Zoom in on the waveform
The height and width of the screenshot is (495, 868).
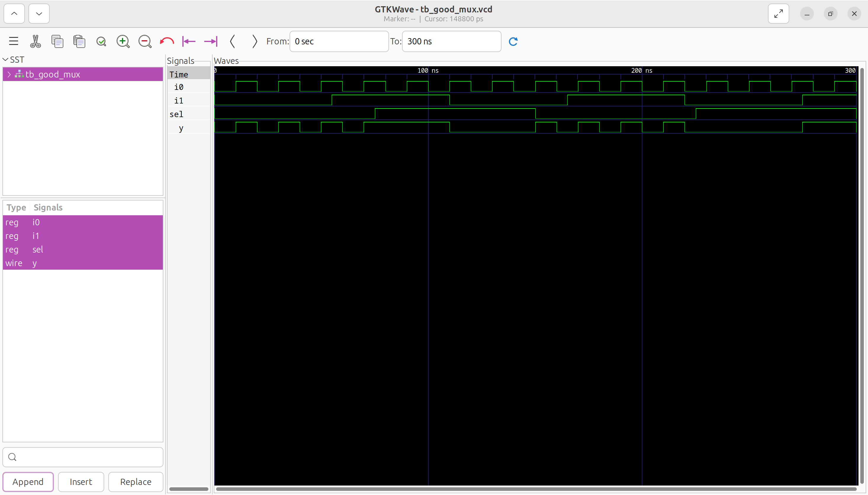tap(123, 41)
